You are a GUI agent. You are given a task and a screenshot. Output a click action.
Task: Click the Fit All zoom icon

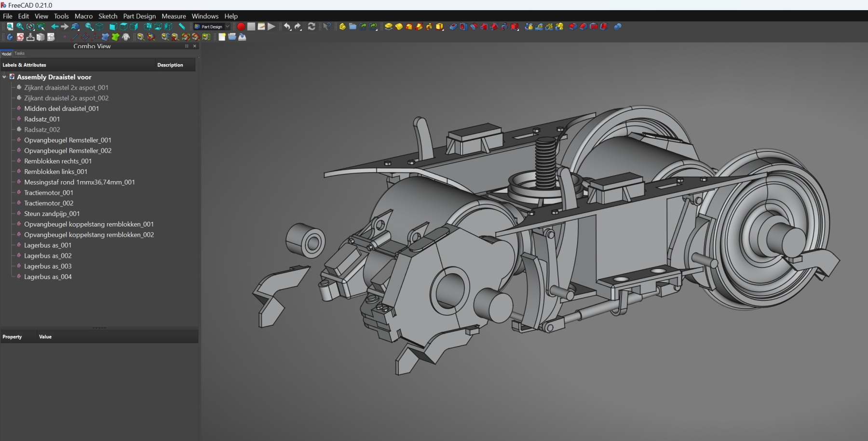point(10,27)
